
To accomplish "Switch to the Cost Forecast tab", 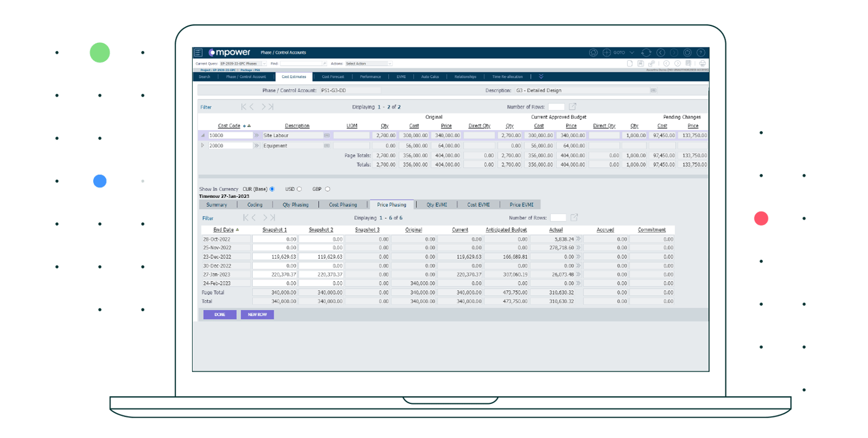I will (x=333, y=76).
